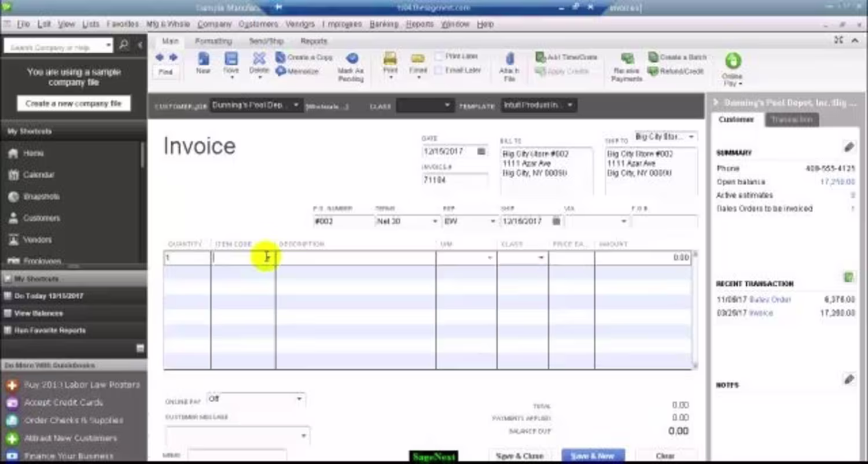Go to the next invoice with the right Find arrow
Image resolution: width=868 pixels, height=464 pixels.
[172, 57]
